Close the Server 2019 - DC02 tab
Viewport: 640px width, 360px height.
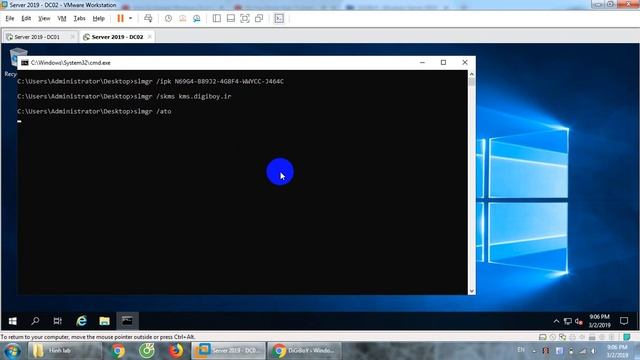point(150,37)
